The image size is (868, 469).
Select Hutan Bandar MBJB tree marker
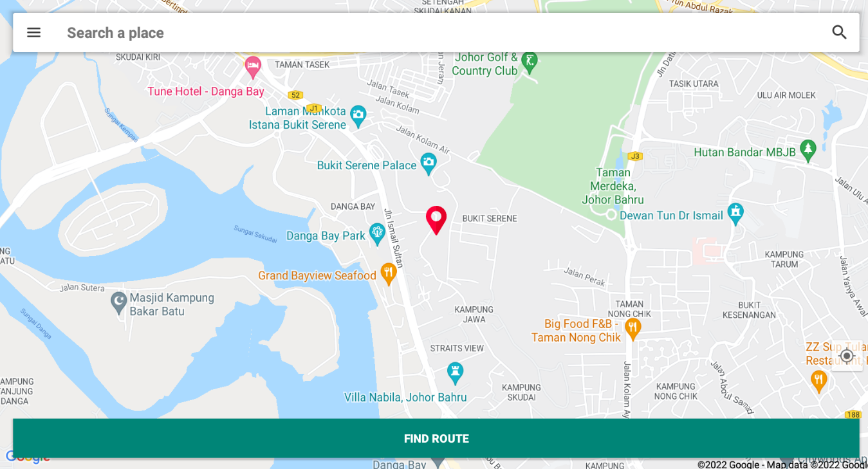pyautogui.click(x=808, y=151)
